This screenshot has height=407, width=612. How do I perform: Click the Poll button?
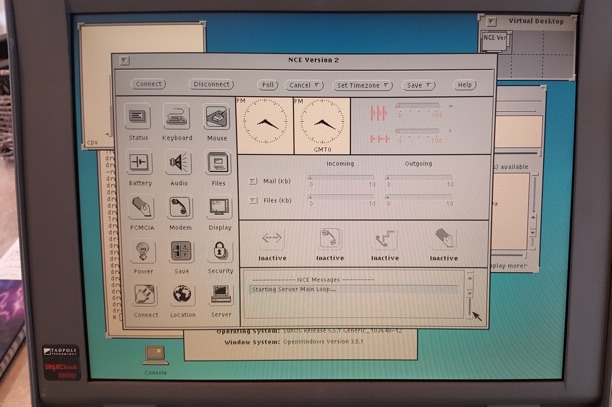[267, 85]
